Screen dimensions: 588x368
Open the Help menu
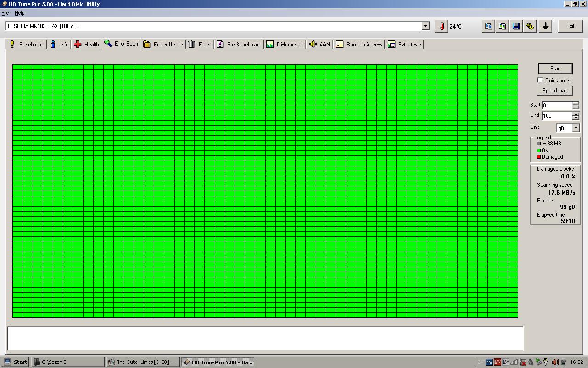coord(19,13)
